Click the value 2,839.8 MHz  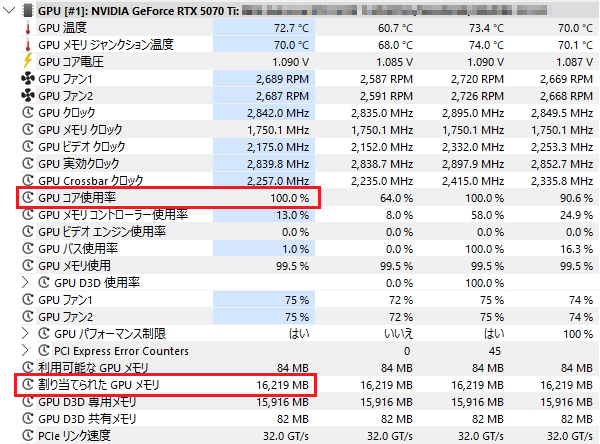(278, 164)
